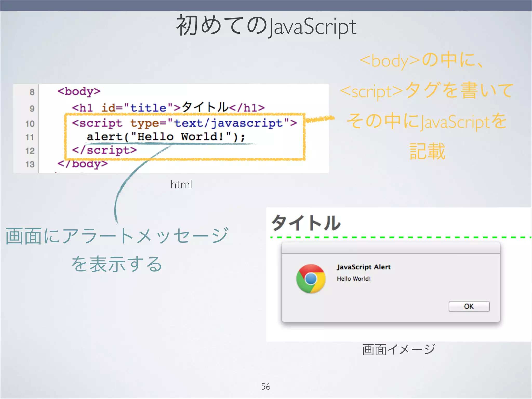
Task: Click the タイトル heading in the page preview
Action: (x=306, y=223)
